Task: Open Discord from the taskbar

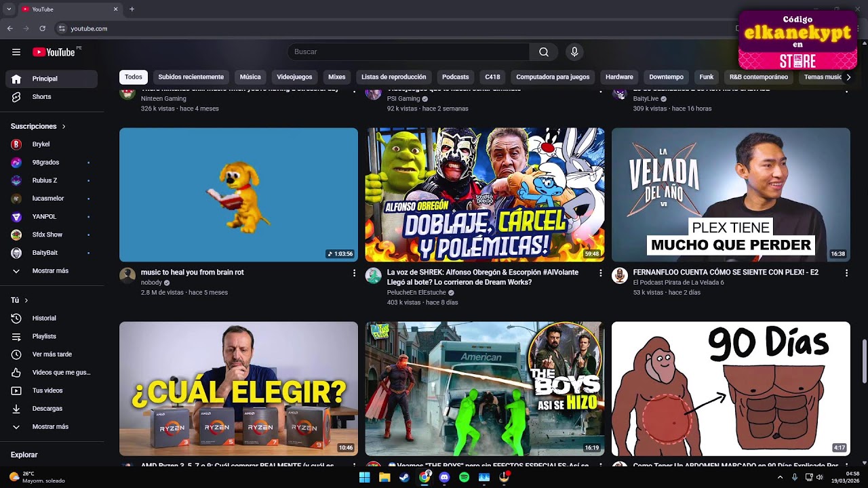Action: [x=444, y=477]
